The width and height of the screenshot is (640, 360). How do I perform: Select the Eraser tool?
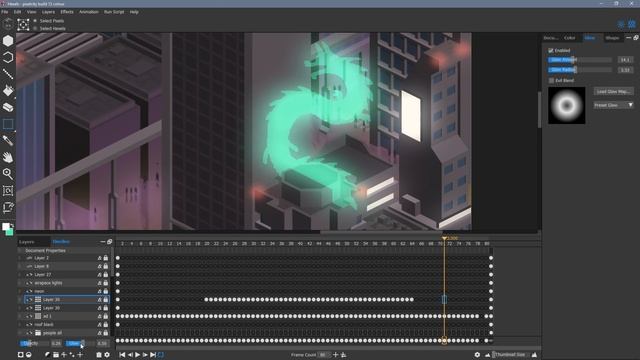pos(8,107)
